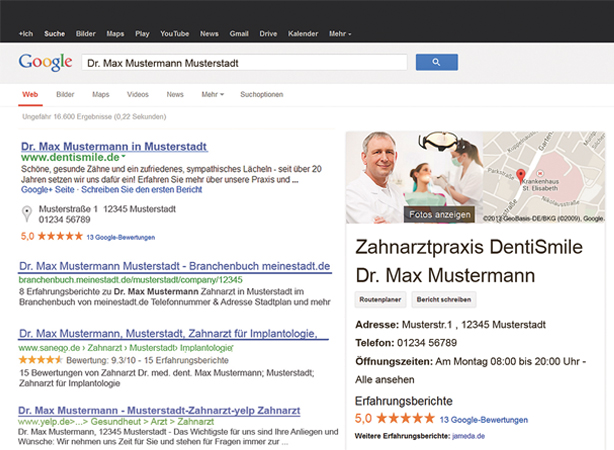Click the URL branchenbuch.meinestadt.de/musterstadt/company/12345
Image resolution: width=614 pixels, height=450 pixels.
coord(130,280)
